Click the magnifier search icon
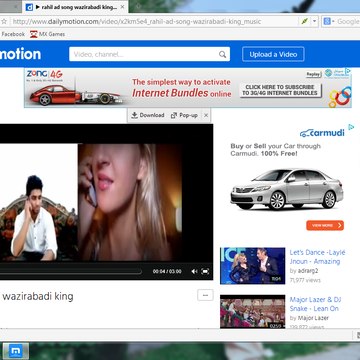 coord(222,54)
